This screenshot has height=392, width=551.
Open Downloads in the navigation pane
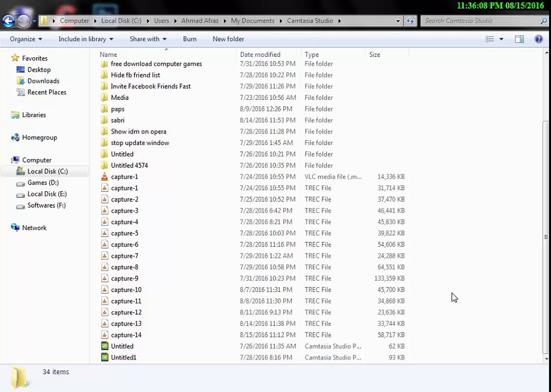click(43, 81)
